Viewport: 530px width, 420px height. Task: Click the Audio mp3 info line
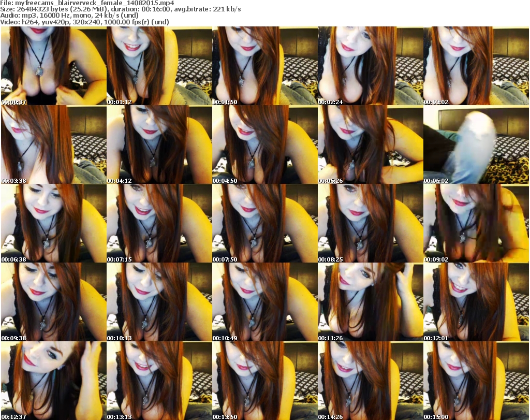pos(69,16)
